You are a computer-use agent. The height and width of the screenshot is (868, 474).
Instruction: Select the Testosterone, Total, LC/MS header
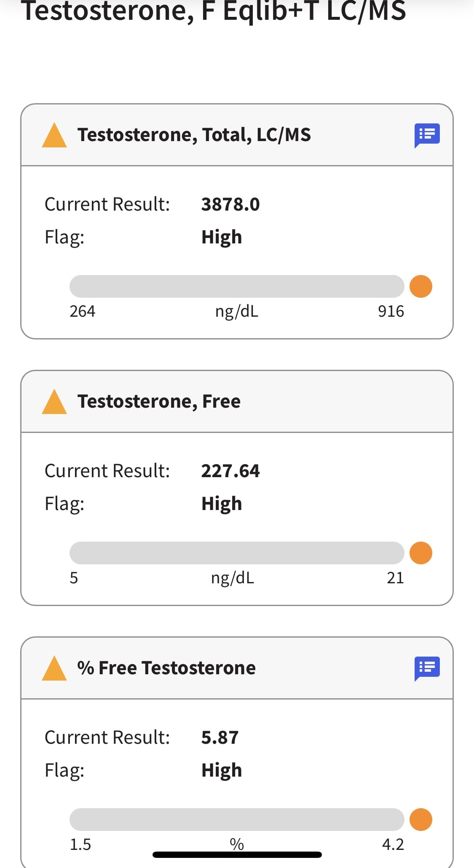point(194,135)
